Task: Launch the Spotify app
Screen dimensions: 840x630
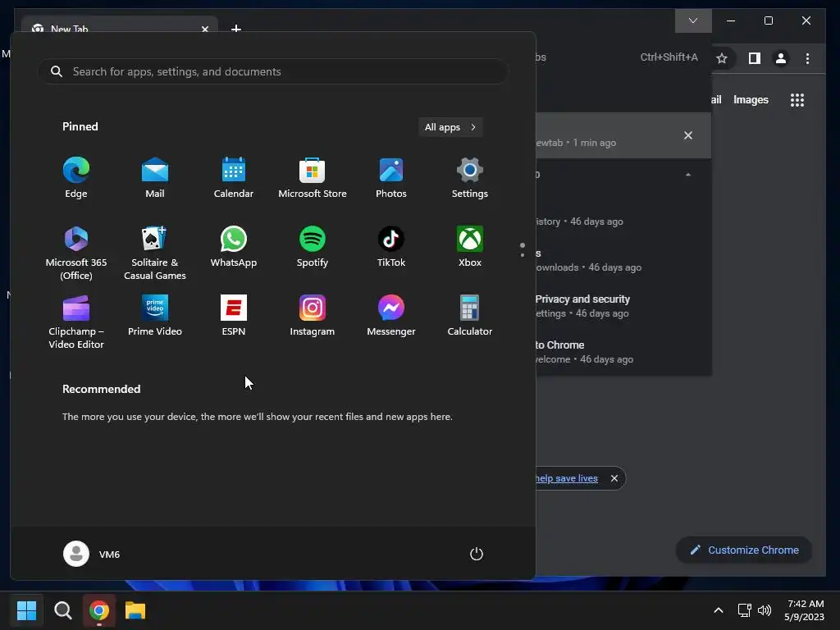Action: point(313,247)
